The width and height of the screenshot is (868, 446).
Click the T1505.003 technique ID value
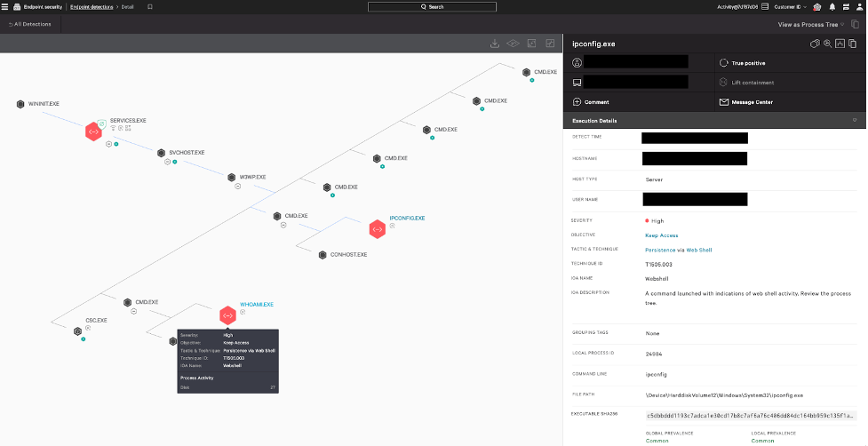tap(658, 265)
